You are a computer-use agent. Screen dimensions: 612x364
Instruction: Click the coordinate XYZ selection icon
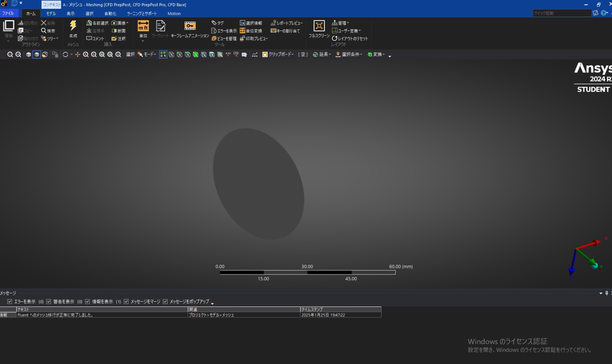(228, 55)
